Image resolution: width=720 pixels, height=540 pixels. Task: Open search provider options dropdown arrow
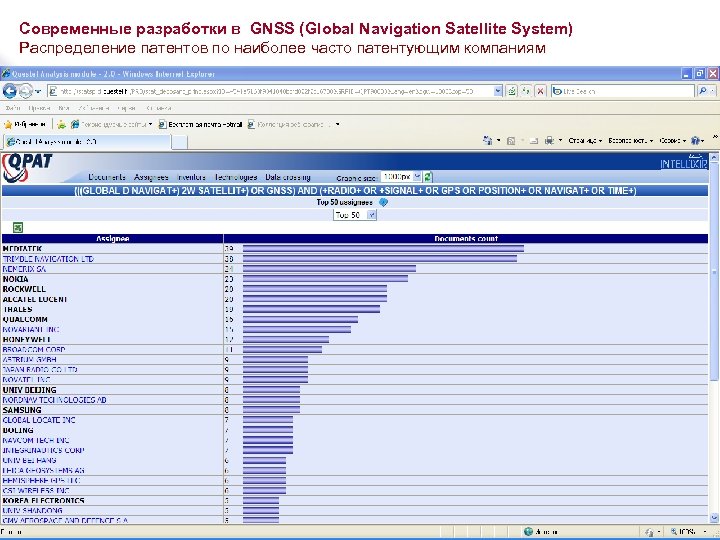point(713,91)
